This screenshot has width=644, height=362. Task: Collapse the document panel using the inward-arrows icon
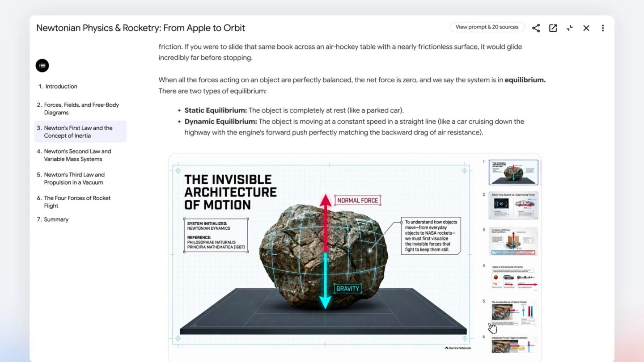[x=569, y=28]
